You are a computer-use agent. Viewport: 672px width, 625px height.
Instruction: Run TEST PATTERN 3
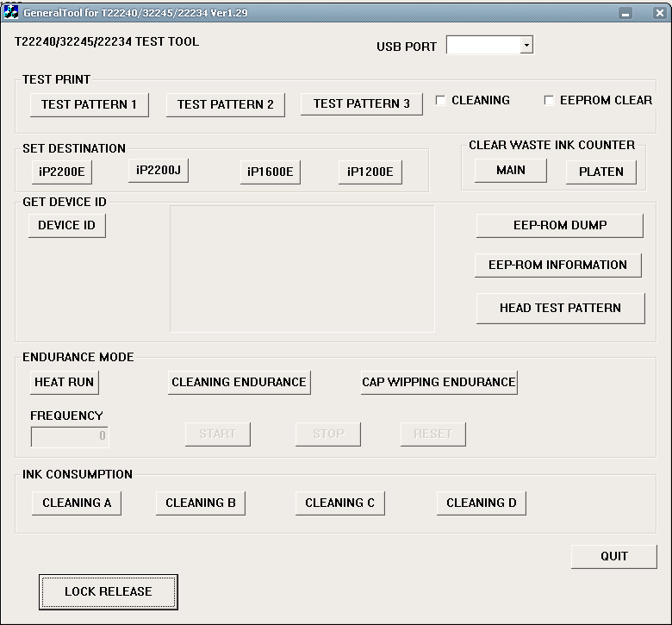tap(362, 103)
